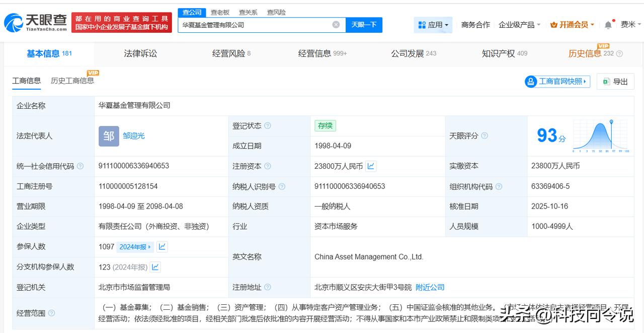This screenshot has width=644, height=333.
Task: Open the 商务合作 link
Action: (x=475, y=25)
